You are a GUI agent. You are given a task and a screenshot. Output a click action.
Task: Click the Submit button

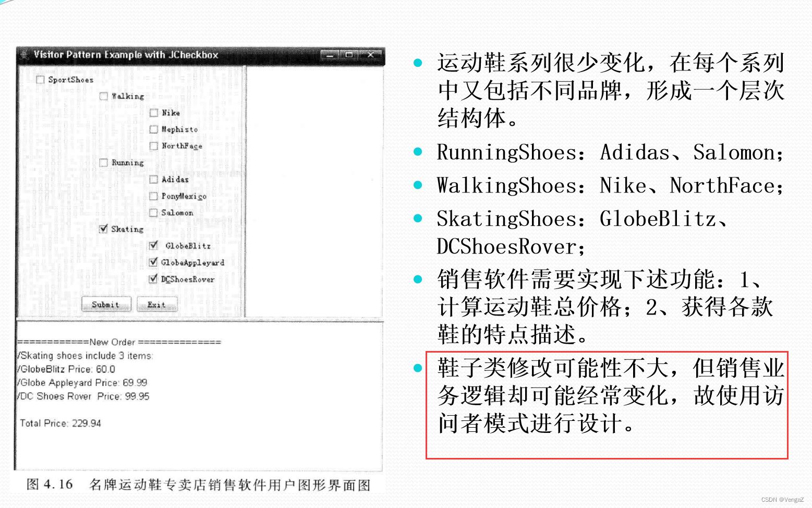pyautogui.click(x=106, y=305)
